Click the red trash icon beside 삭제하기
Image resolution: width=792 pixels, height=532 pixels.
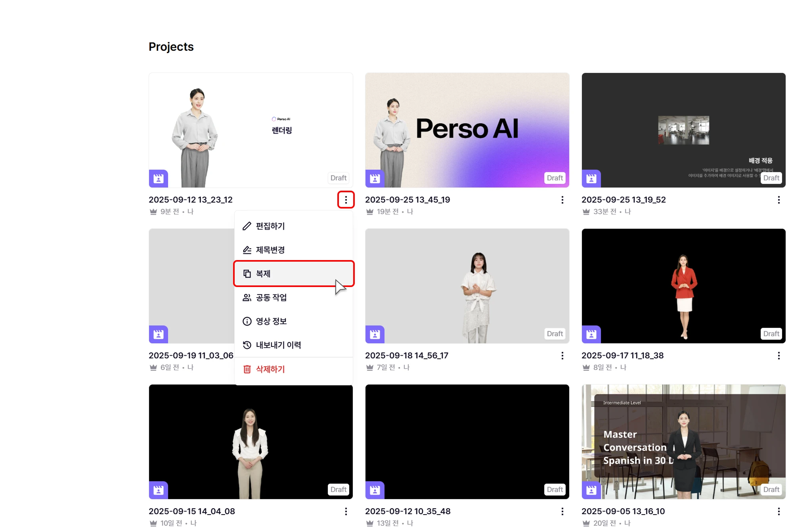[x=247, y=369]
